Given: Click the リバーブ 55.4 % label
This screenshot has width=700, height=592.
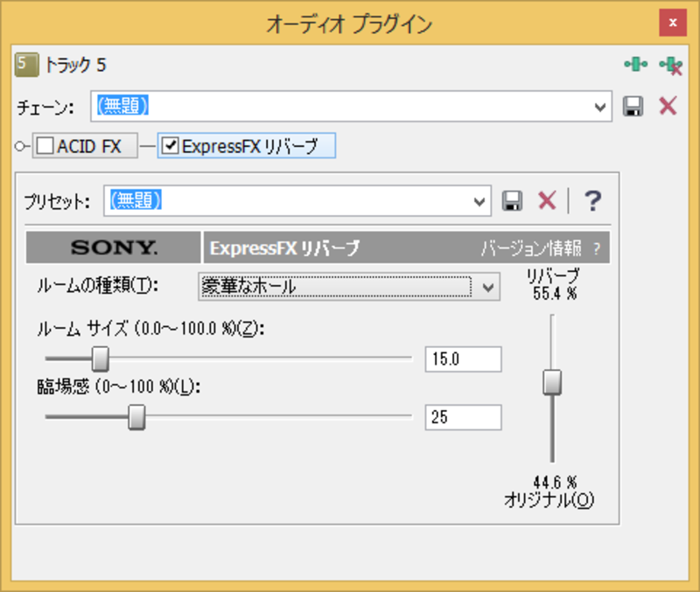Looking at the screenshot, I should tap(554, 284).
